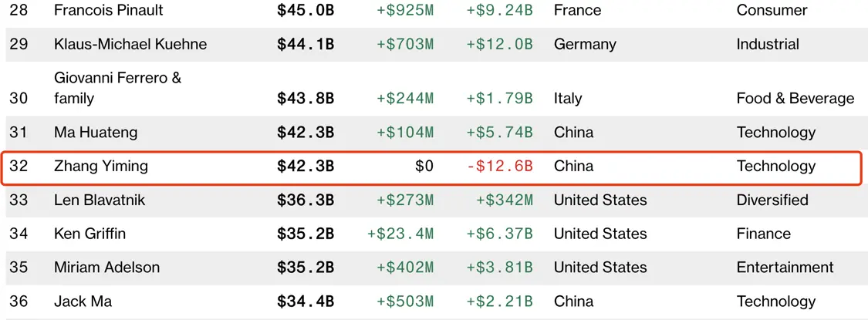
Task: Open Len Blavatnik's profile link
Action: coord(100,200)
